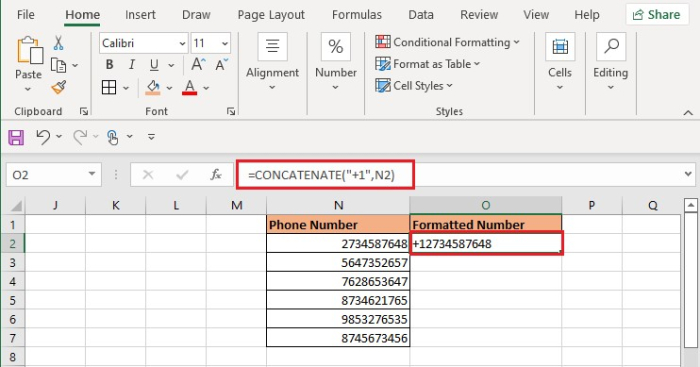Select cell N3 containing 5647352657
Image resolution: width=700 pixels, height=367 pixels.
click(x=338, y=263)
